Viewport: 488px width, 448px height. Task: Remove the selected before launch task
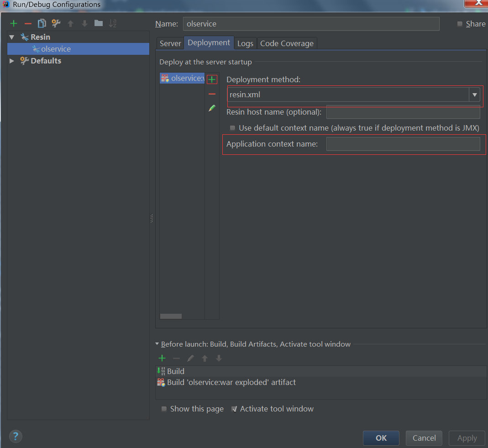point(177,358)
